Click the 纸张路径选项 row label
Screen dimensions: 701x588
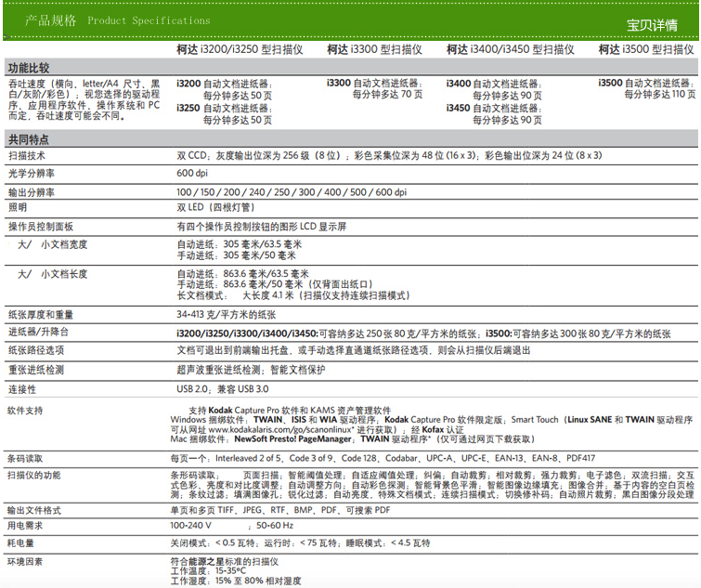click(36, 350)
